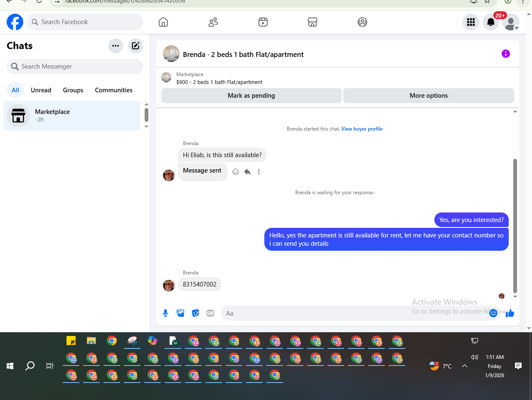
Task: Show hidden system tray icons
Action: [x=465, y=366]
